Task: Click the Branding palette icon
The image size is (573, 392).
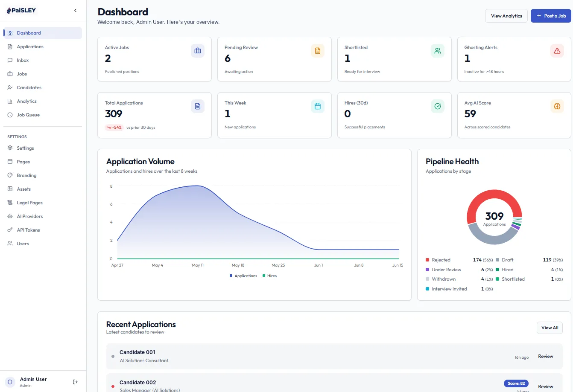Action: click(10, 175)
